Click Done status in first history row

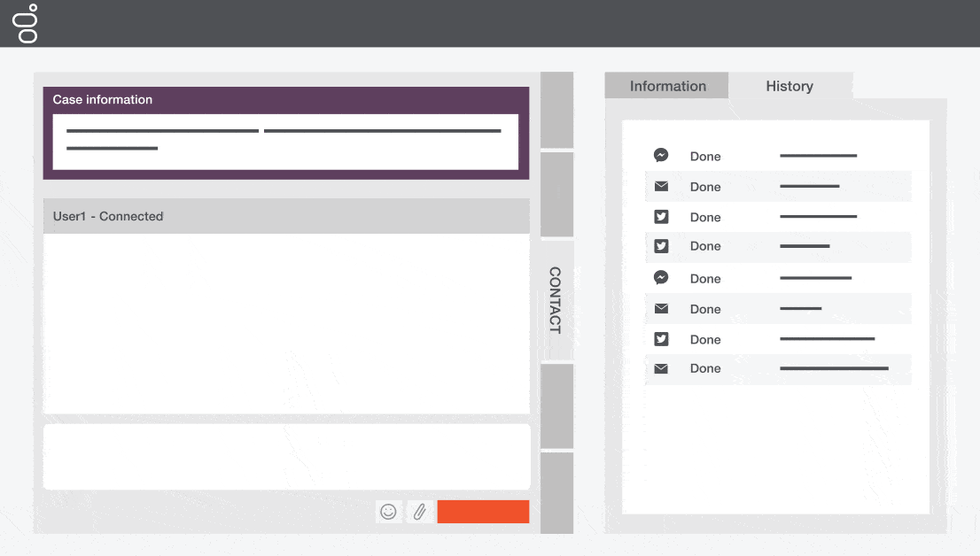click(705, 157)
